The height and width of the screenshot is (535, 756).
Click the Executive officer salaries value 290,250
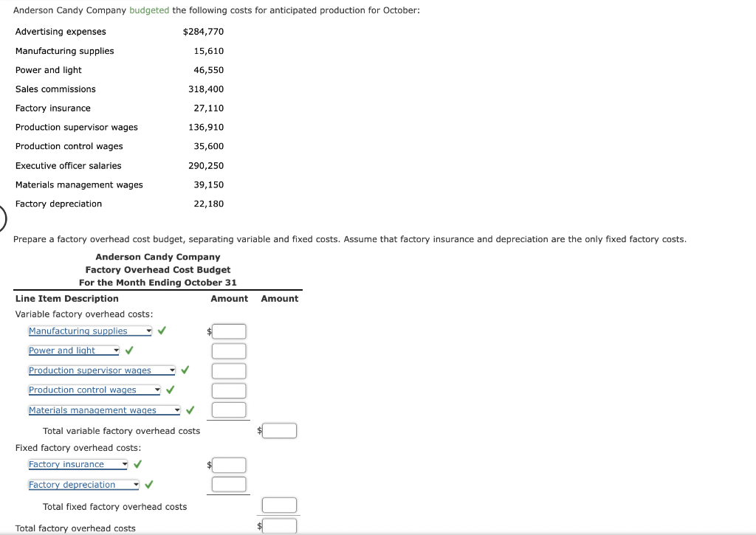(207, 166)
